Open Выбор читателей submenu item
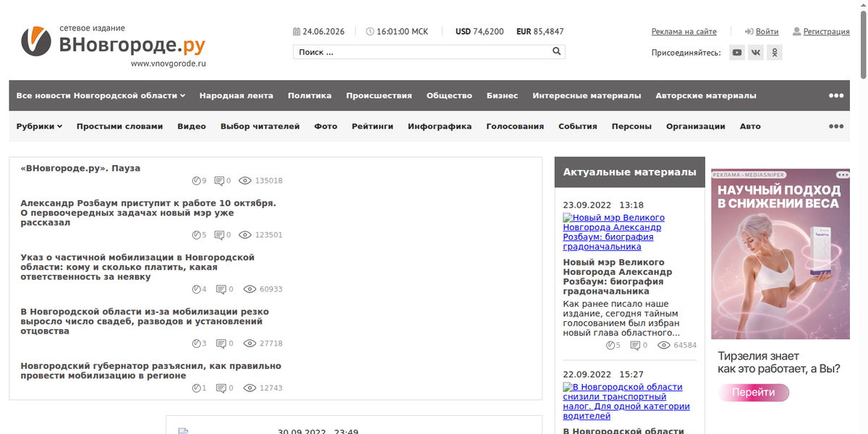The height and width of the screenshot is (434, 868). point(260,126)
